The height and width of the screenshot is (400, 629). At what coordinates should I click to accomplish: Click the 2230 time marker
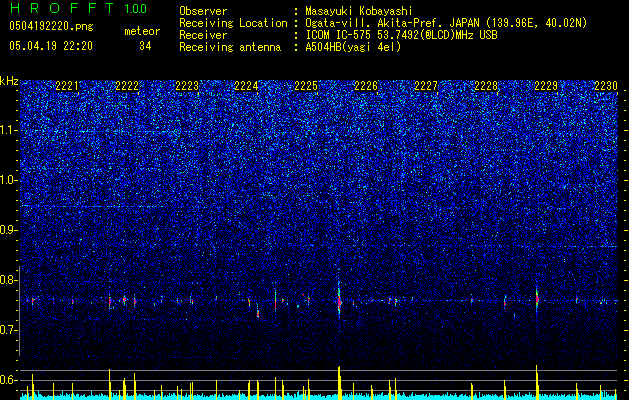pos(606,86)
